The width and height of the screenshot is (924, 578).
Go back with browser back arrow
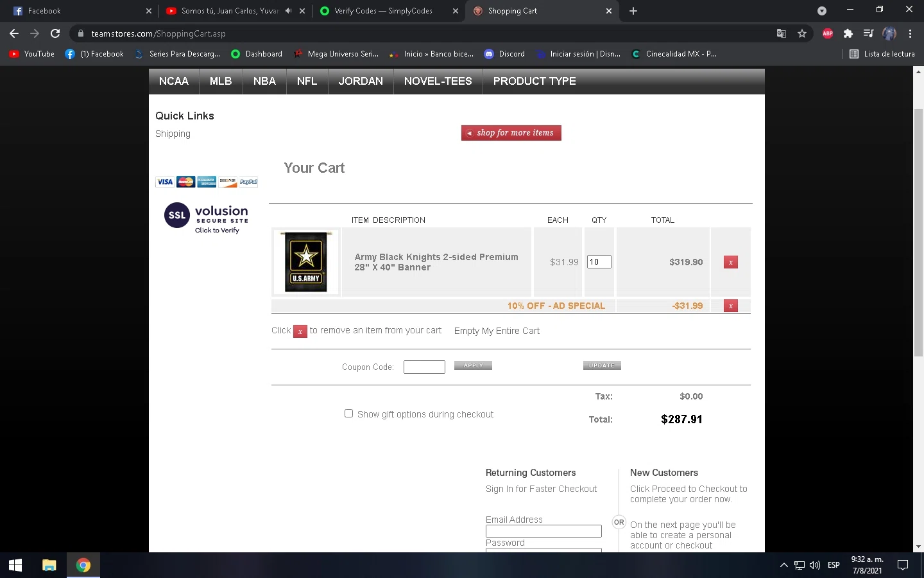[14, 33]
